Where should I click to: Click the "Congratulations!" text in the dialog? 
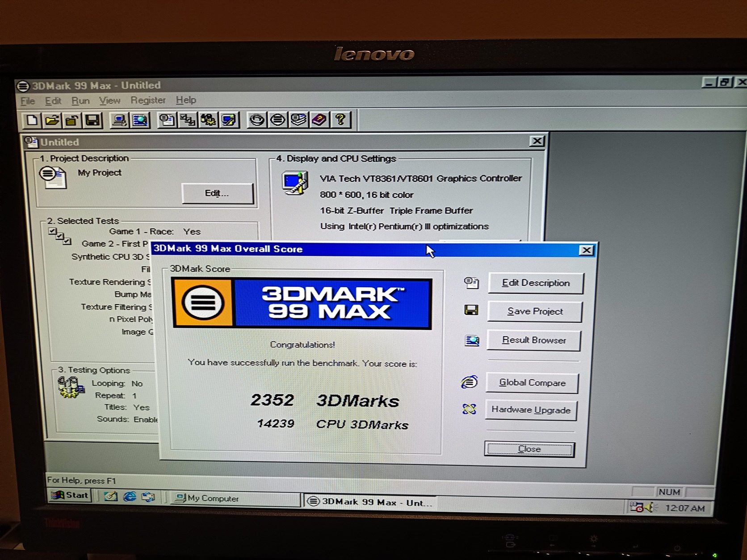coord(302,345)
